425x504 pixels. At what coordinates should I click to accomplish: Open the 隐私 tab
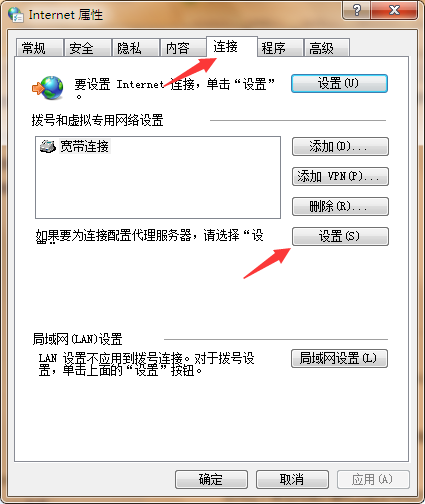coord(135,48)
